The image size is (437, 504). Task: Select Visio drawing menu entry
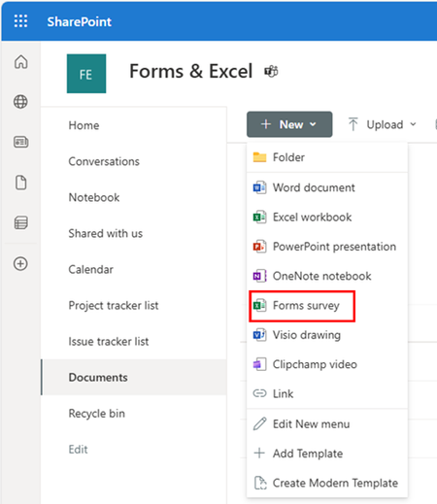pyautogui.click(x=327, y=335)
